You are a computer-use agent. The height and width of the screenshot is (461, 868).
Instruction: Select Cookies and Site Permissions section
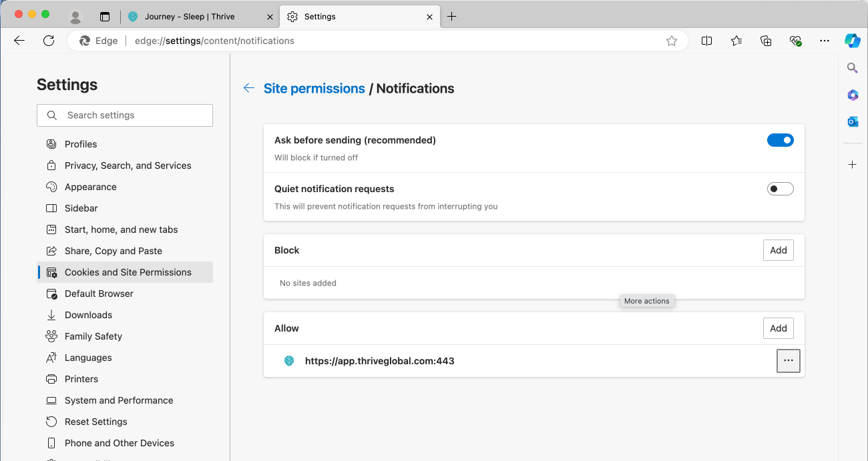[125, 272]
